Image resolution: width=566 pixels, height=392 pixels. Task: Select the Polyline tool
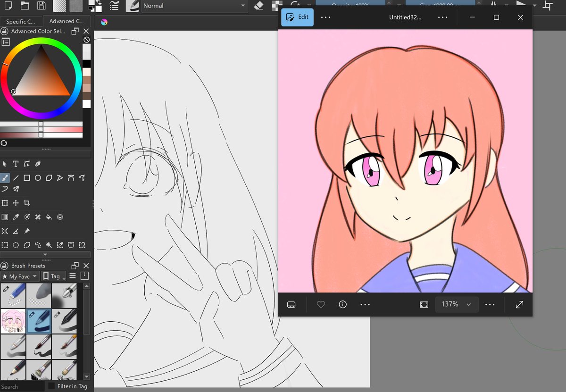(x=60, y=178)
